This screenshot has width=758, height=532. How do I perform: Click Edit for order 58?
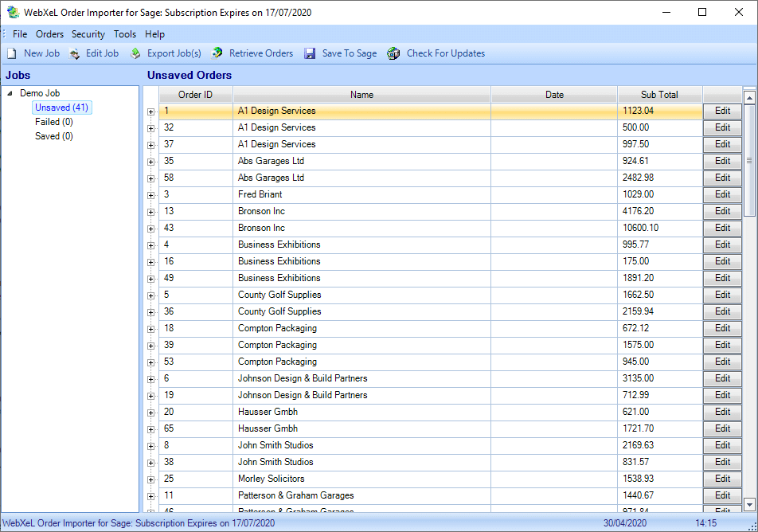(722, 178)
